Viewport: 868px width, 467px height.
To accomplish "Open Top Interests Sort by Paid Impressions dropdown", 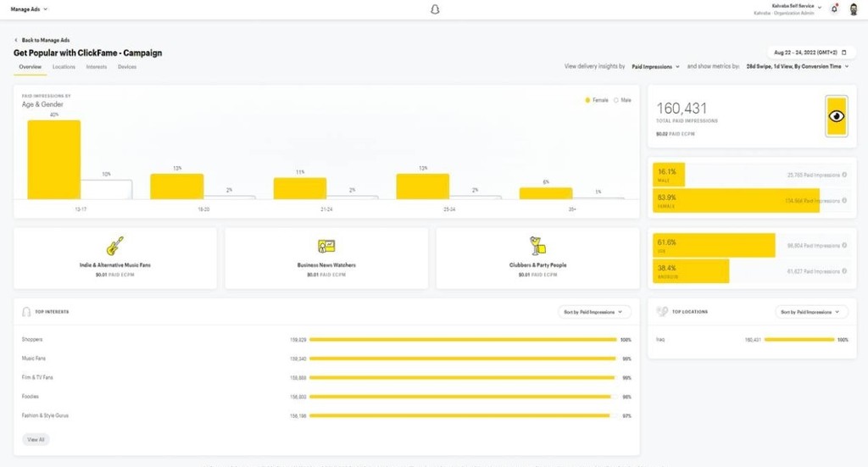I will pos(594,312).
